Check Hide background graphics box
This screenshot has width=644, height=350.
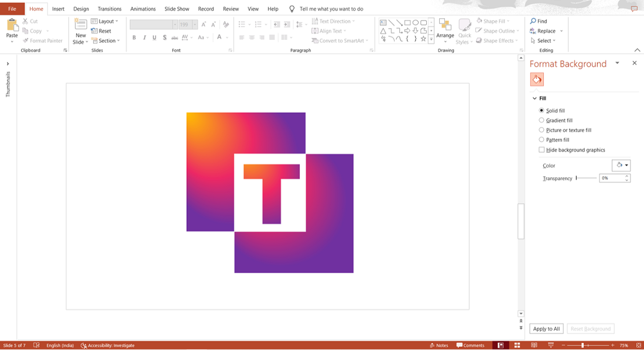[x=542, y=150]
